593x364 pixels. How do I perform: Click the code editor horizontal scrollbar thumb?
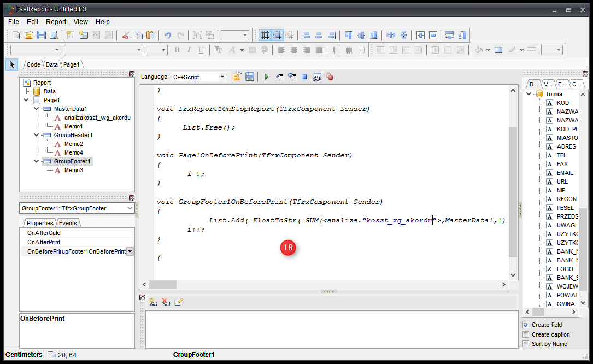(x=163, y=285)
